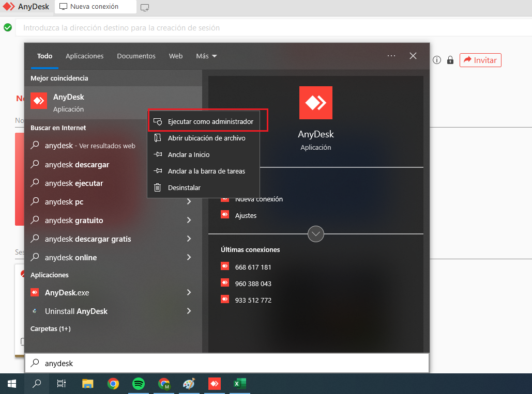This screenshot has height=394, width=532.
Task: Click the Spotify taskbar icon
Action: 138,384
